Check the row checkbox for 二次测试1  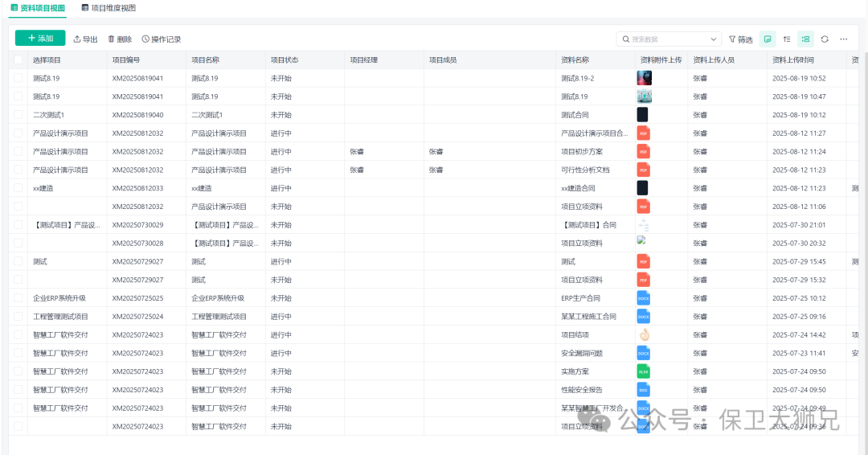tap(18, 115)
